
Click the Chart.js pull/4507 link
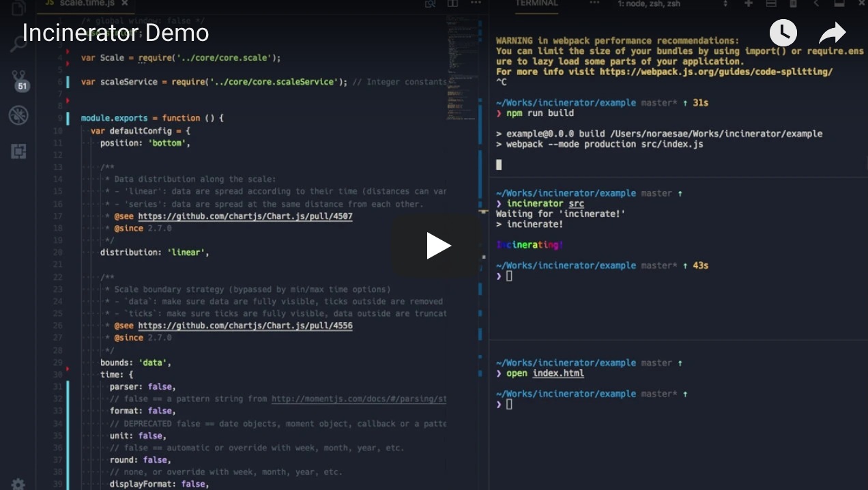point(245,216)
